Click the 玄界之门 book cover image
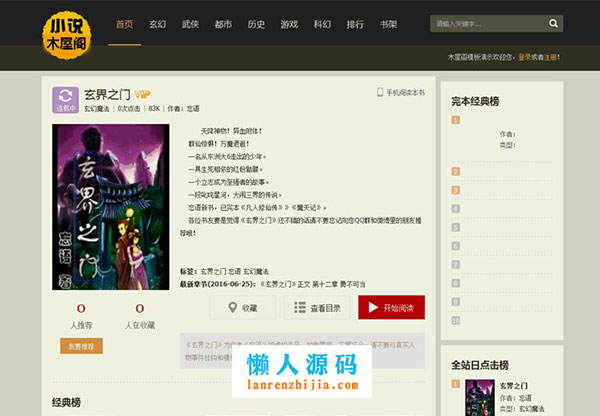Screen dimensions: 600x416 click(111, 207)
